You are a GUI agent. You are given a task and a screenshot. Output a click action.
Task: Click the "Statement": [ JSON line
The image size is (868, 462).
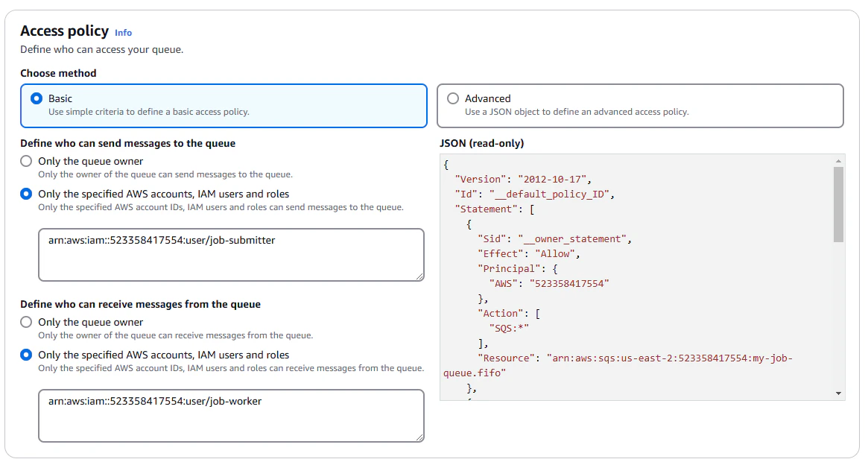point(494,209)
